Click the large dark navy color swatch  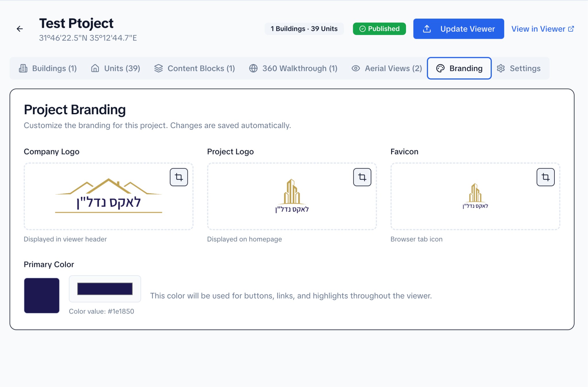tap(42, 295)
